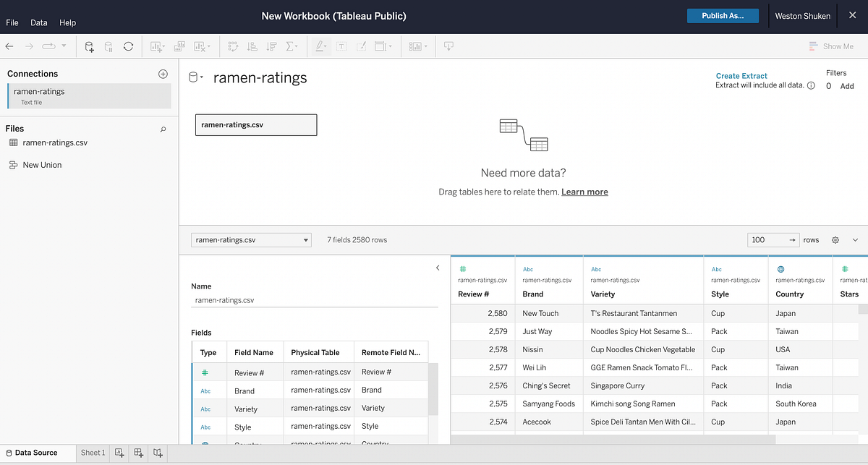Open the ramen-ratings.csv table dropdown
This screenshot has height=465, width=868.
tap(305, 239)
